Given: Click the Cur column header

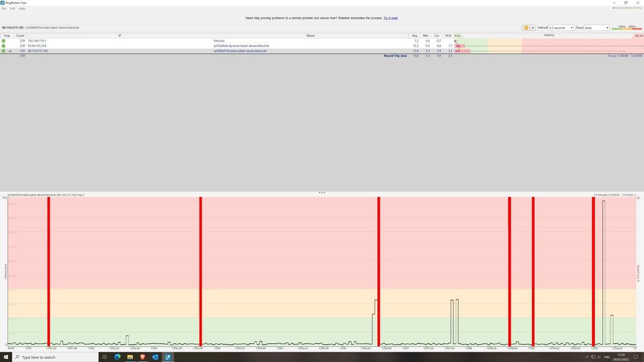Looking at the screenshot, I should click(436, 35).
